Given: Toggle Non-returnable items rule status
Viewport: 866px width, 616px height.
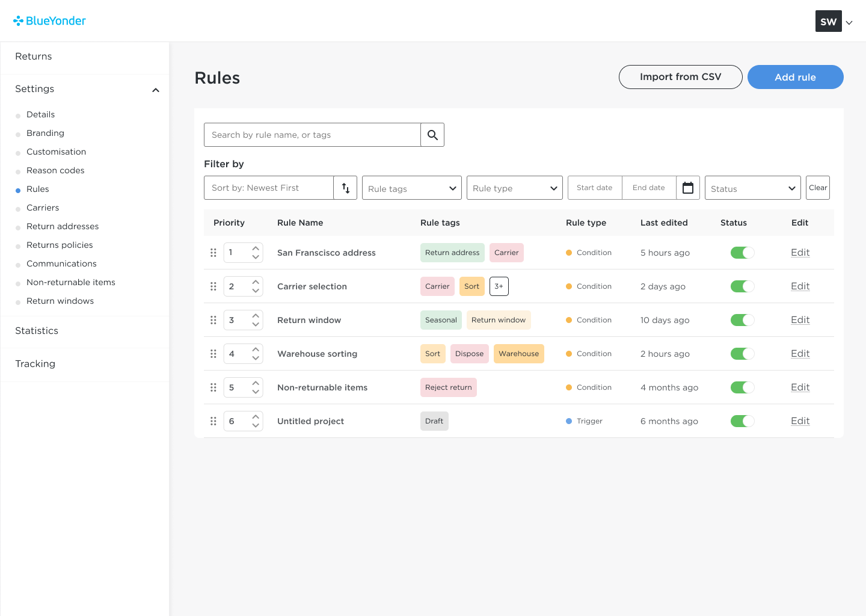Looking at the screenshot, I should click(x=743, y=387).
